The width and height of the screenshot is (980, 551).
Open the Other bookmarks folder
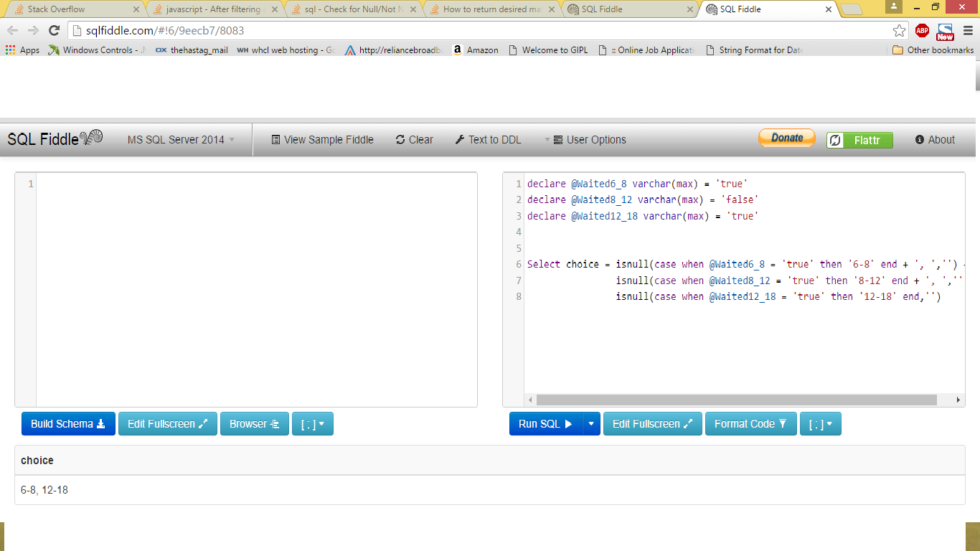coord(933,50)
